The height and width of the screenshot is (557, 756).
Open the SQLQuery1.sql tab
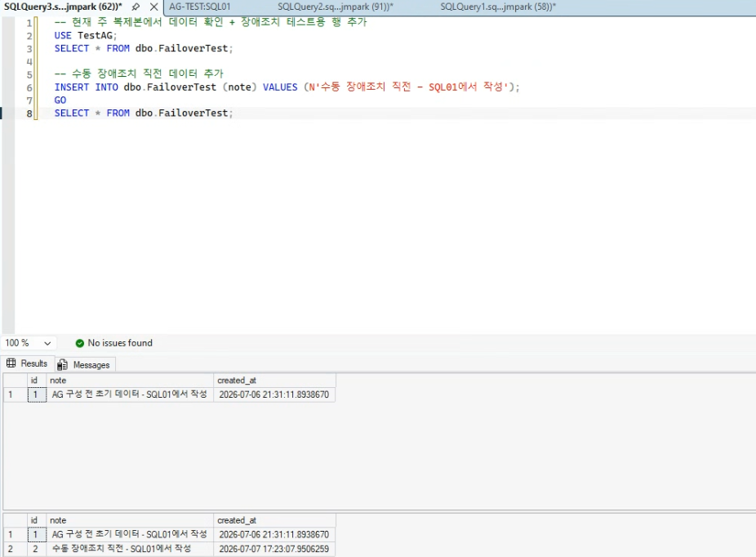(497, 7)
